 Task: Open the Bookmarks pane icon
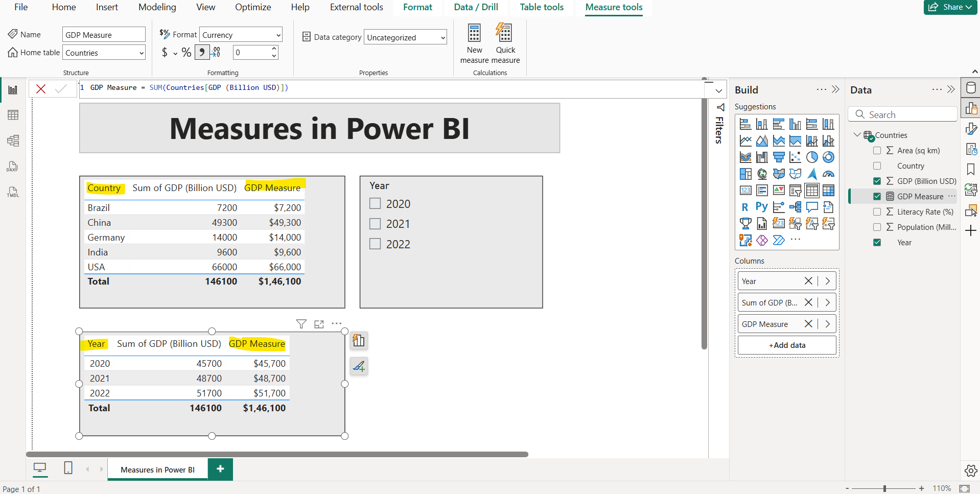pyautogui.click(x=970, y=169)
